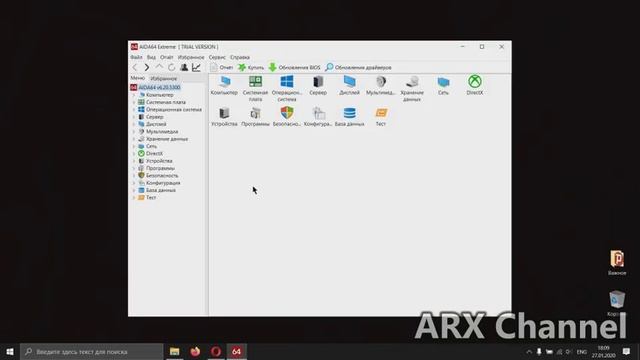Image resolution: width=640 pixels, height=360 pixels.
Task: Click Обновления BIOS button
Action: coord(294,67)
